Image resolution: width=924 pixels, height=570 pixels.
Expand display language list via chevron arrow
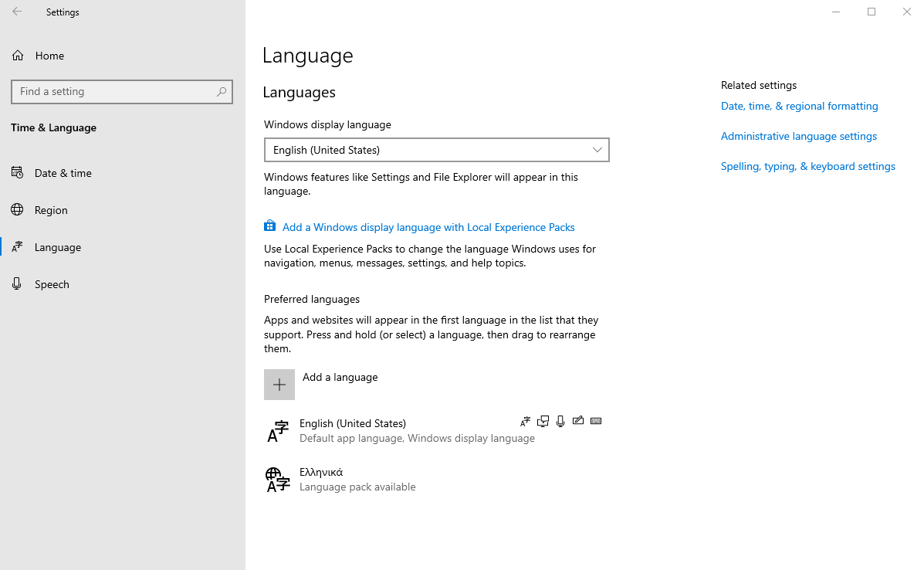597,150
